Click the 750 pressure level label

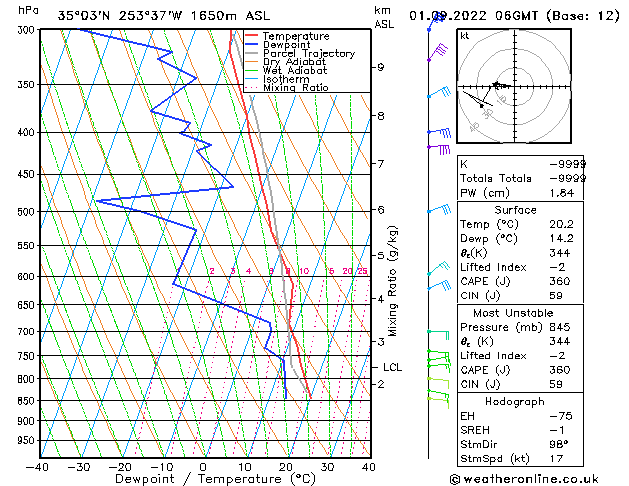[x=28, y=356]
